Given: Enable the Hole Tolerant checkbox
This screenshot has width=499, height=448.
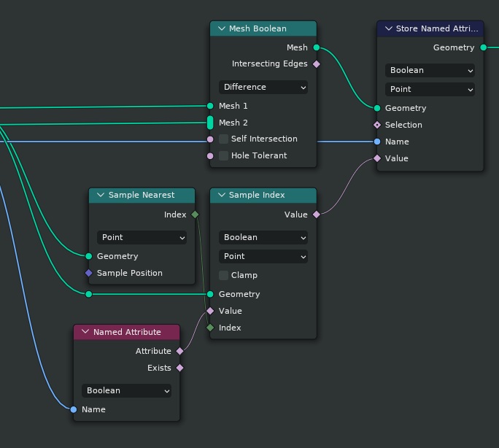Looking at the screenshot, I should [x=223, y=156].
